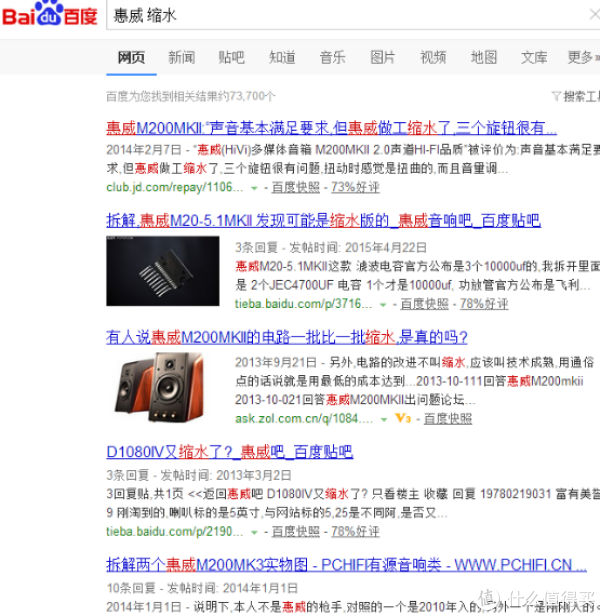The height and width of the screenshot is (616, 600).
Task: Click 73%好评 rating link
Action: click(x=355, y=187)
